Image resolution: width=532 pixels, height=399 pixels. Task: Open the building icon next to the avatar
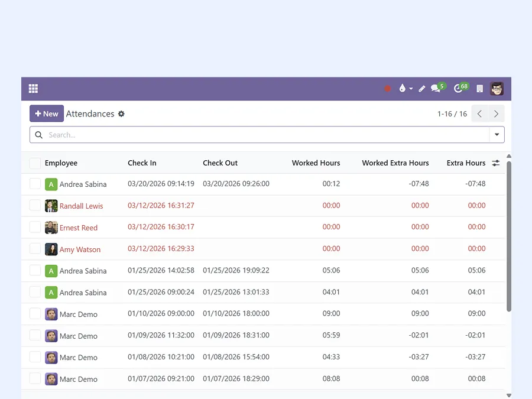coord(479,88)
